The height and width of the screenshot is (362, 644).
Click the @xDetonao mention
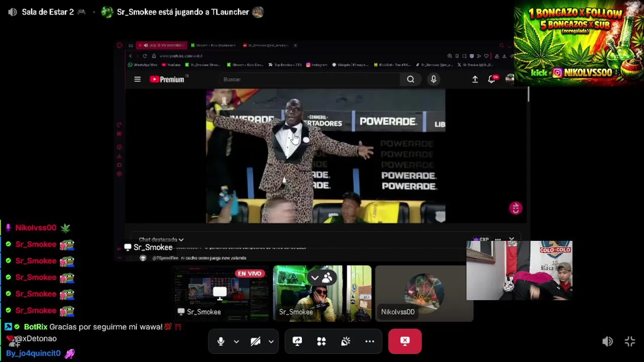click(35, 339)
